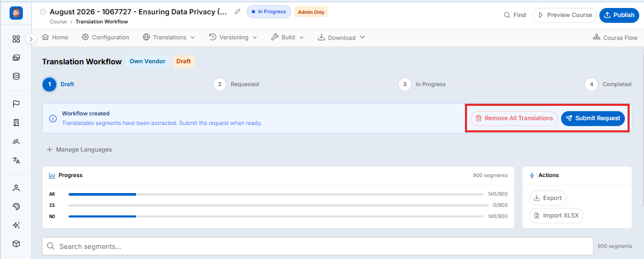This screenshot has height=259, width=644.
Task: Open the Translations dropdown menu
Action: [x=169, y=37]
